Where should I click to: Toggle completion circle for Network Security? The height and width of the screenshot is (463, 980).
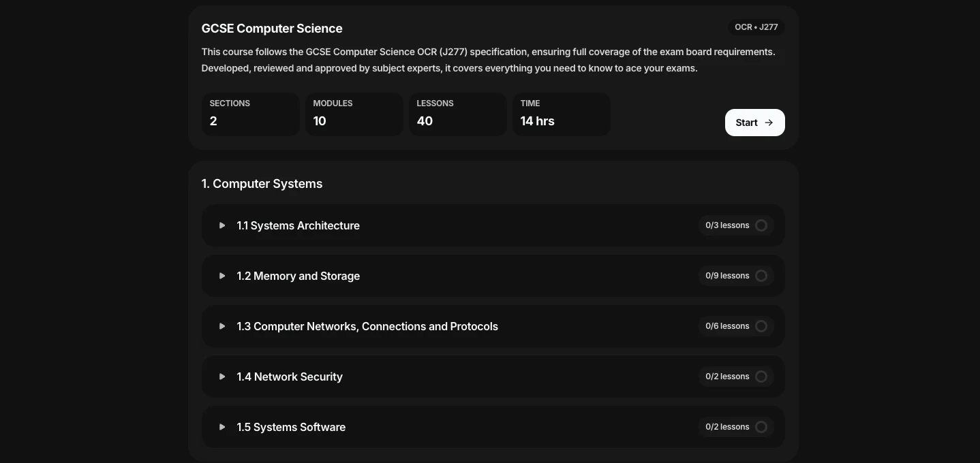[761, 377]
